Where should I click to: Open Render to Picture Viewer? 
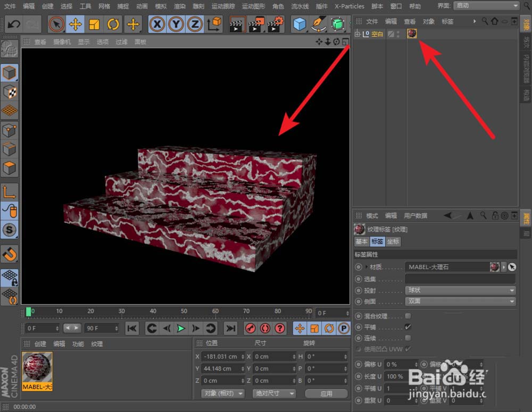pyautogui.click(x=256, y=24)
